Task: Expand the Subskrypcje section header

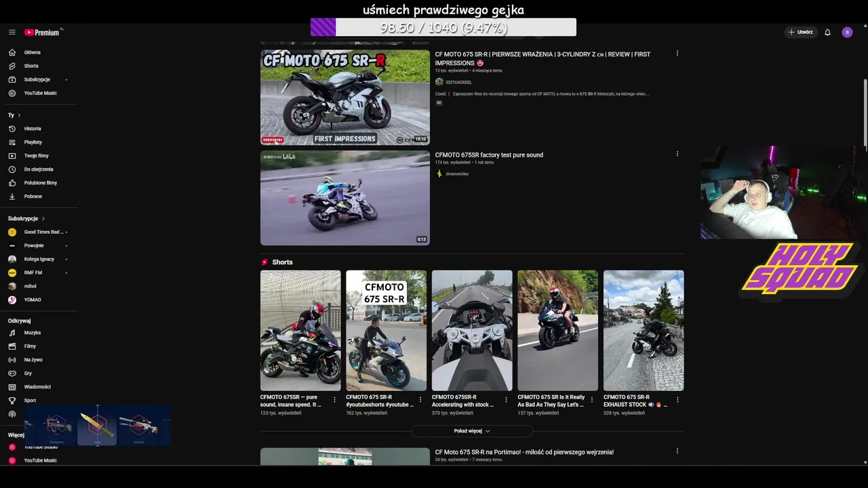Action: point(26,218)
